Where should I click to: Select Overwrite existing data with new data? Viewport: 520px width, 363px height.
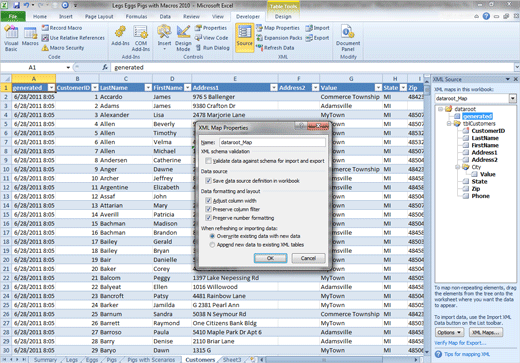(212, 236)
